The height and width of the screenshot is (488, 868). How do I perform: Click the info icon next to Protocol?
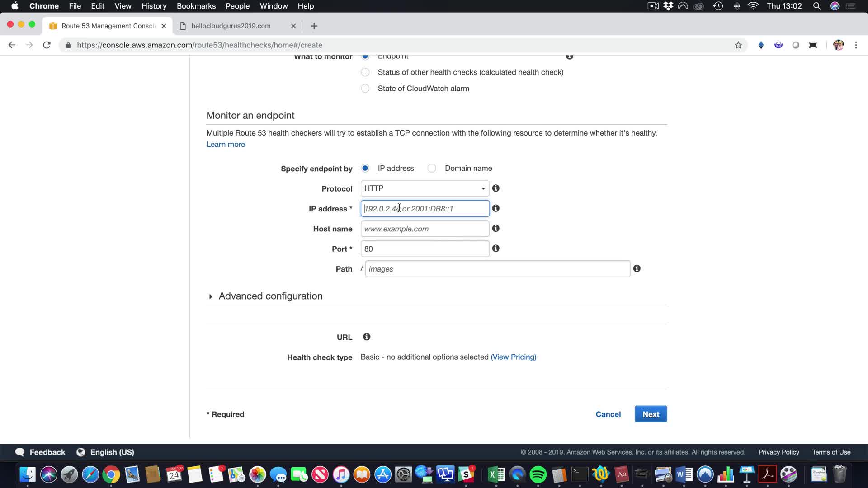coord(496,188)
